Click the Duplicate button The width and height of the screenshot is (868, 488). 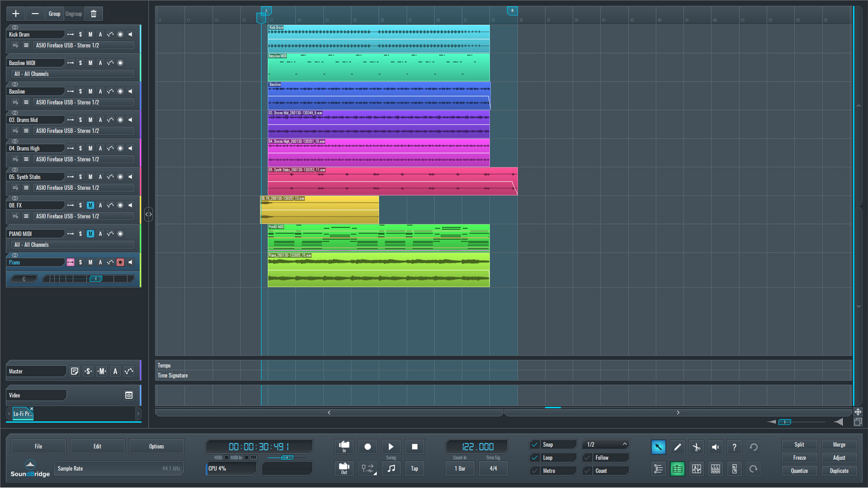pos(839,471)
